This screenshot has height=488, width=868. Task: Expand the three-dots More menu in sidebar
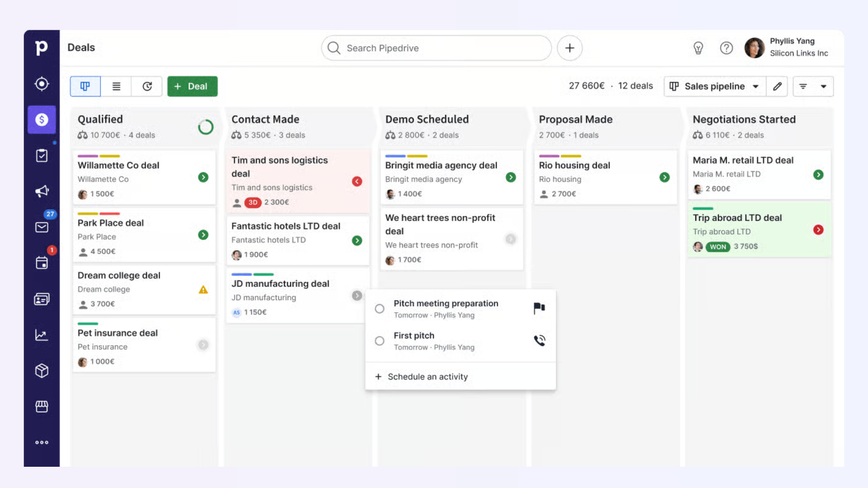click(42, 442)
